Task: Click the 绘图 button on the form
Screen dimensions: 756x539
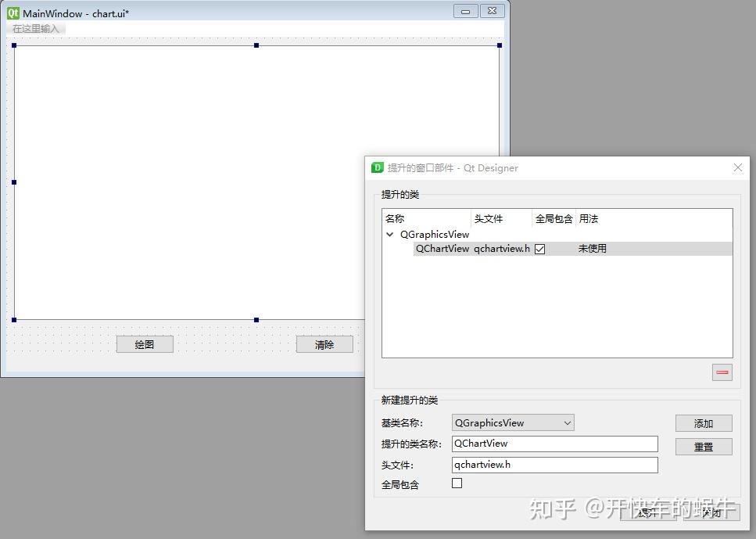Action: 144,343
